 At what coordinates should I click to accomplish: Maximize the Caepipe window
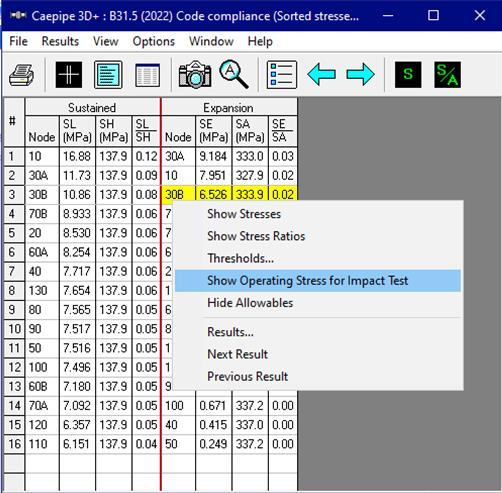click(x=433, y=15)
